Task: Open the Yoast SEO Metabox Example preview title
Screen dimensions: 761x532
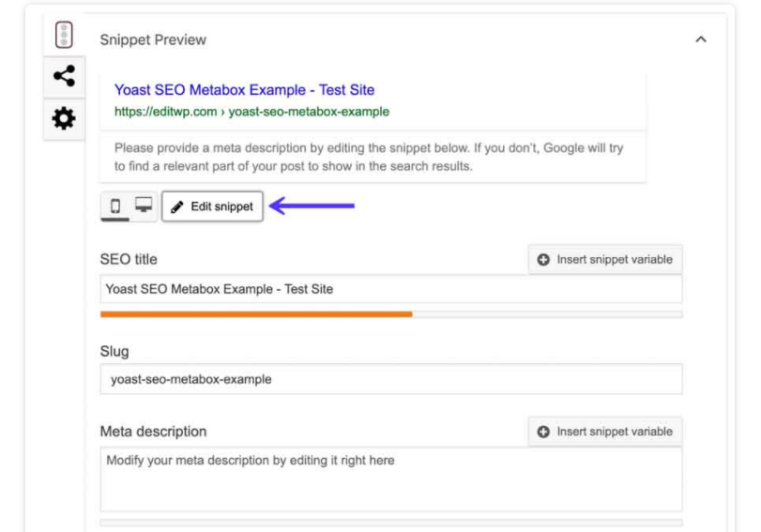Action: pos(244,90)
